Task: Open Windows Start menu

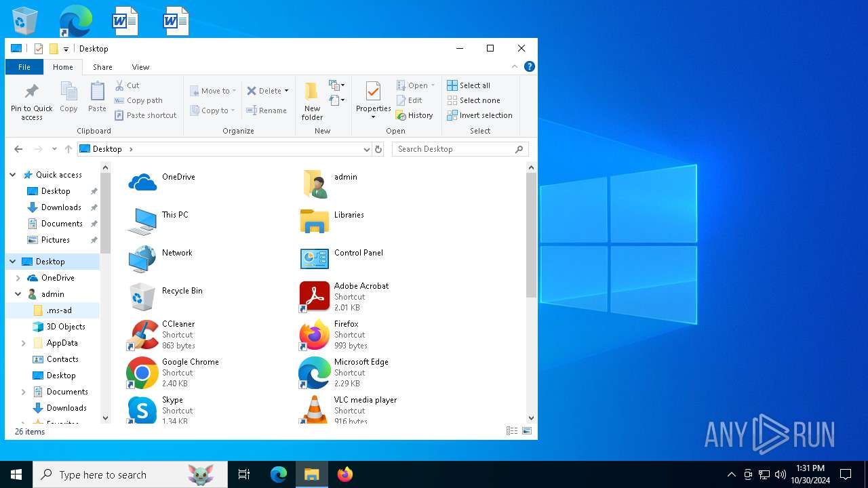Action: (x=16, y=474)
